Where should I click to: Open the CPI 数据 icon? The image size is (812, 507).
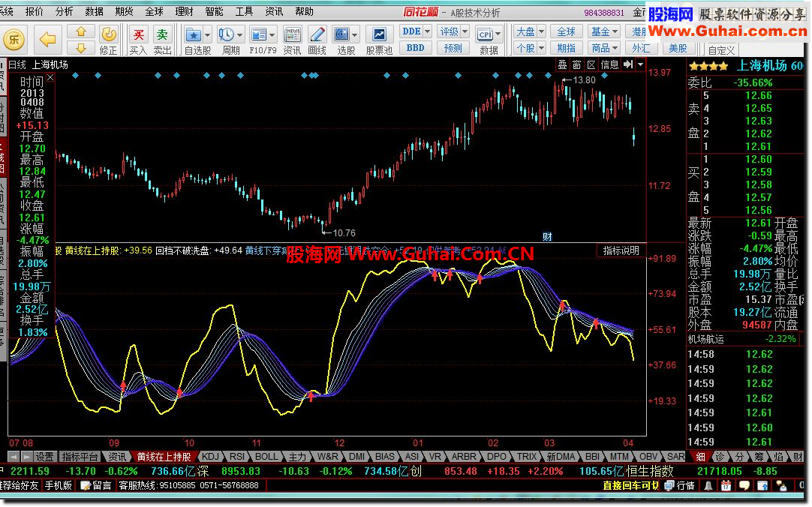click(x=486, y=35)
